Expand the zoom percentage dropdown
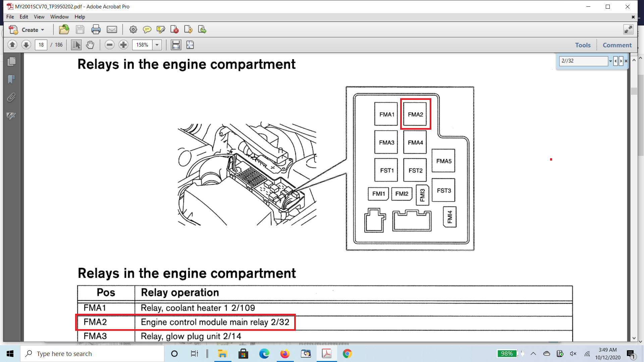The width and height of the screenshot is (644, 362). [157, 45]
